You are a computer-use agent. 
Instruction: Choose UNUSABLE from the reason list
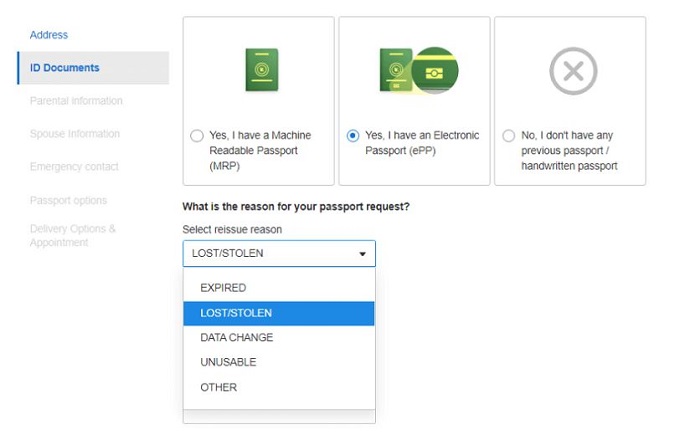(x=228, y=362)
